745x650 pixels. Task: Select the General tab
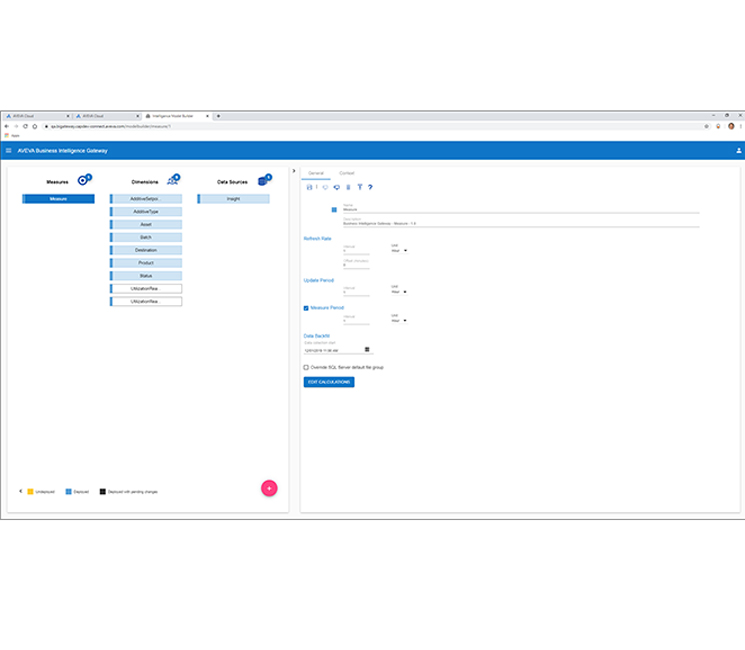pos(316,173)
